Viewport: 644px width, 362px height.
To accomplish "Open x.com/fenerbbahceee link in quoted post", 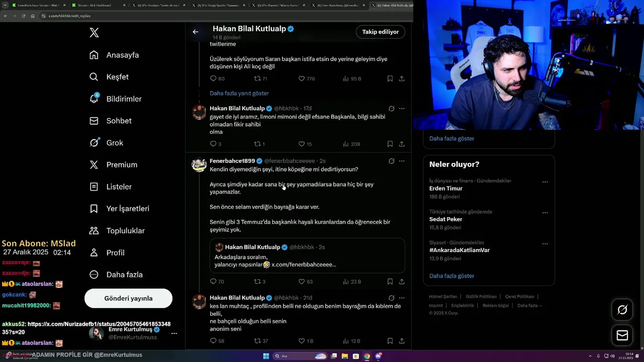I will click(x=303, y=264).
